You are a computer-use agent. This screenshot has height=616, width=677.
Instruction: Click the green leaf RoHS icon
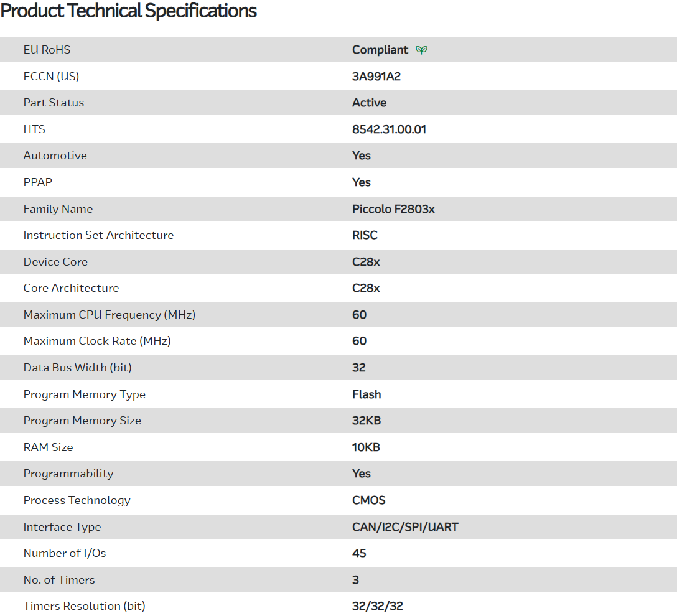click(421, 50)
